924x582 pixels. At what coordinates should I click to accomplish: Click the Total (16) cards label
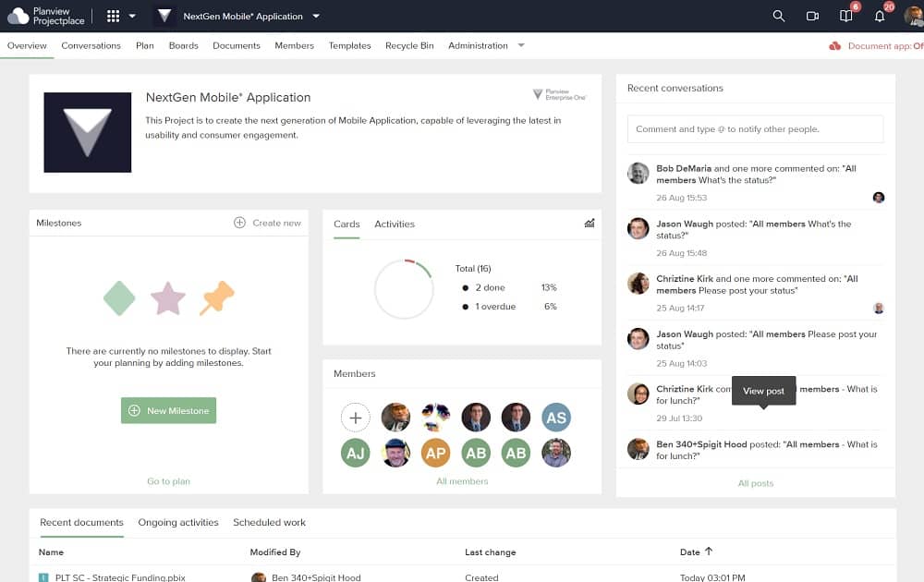473,268
